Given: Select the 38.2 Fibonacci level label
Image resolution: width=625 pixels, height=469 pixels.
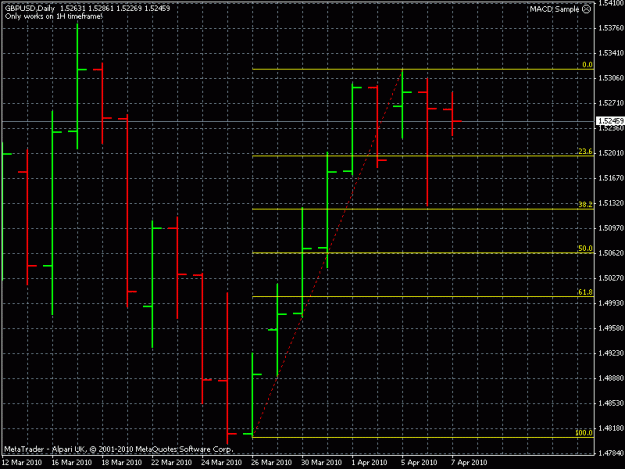Looking at the screenshot, I should click(585, 204).
